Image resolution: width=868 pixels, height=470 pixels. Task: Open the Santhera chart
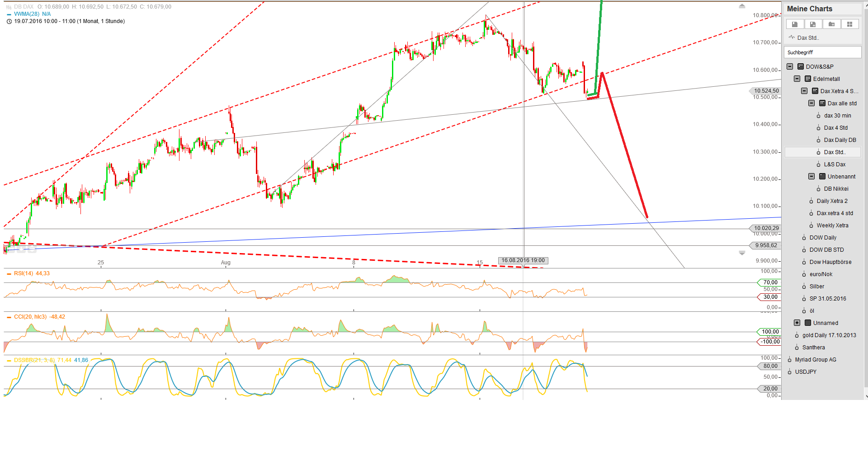click(814, 348)
